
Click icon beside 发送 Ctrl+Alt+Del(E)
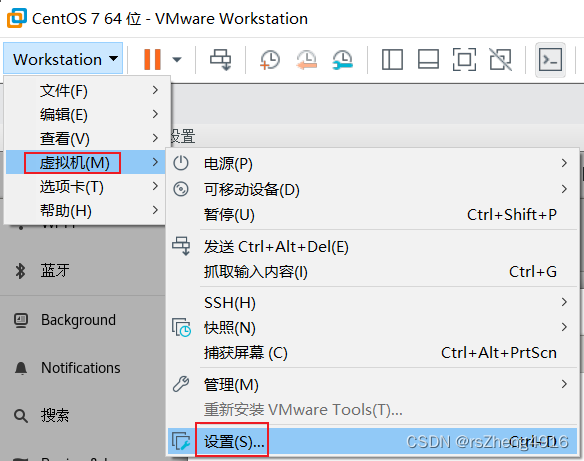point(181,246)
